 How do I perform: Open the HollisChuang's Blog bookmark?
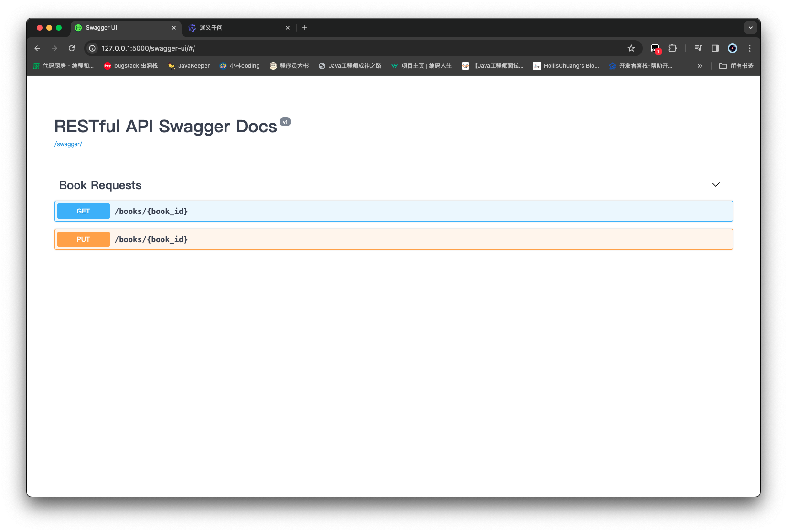(566, 66)
